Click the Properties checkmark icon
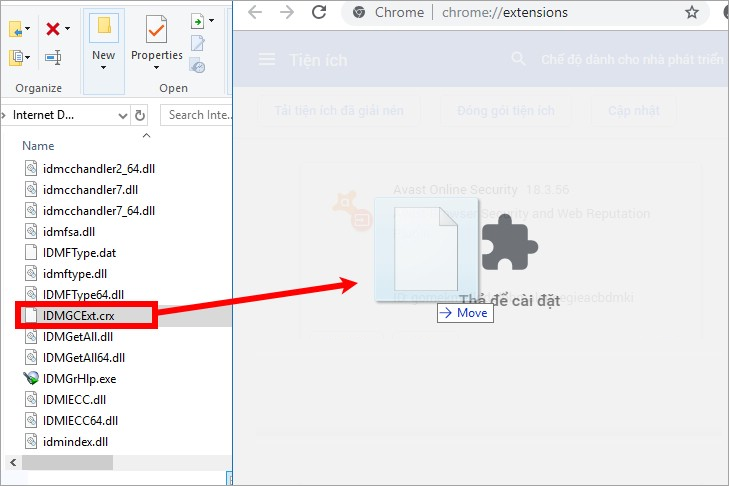729x486 pixels. [157, 29]
